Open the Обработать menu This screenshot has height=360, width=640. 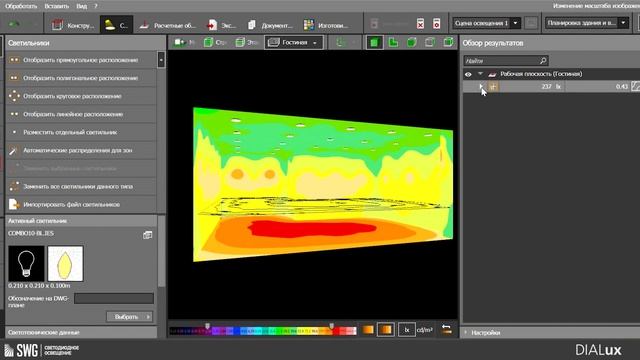pyautogui.click(x=21, y=6)
